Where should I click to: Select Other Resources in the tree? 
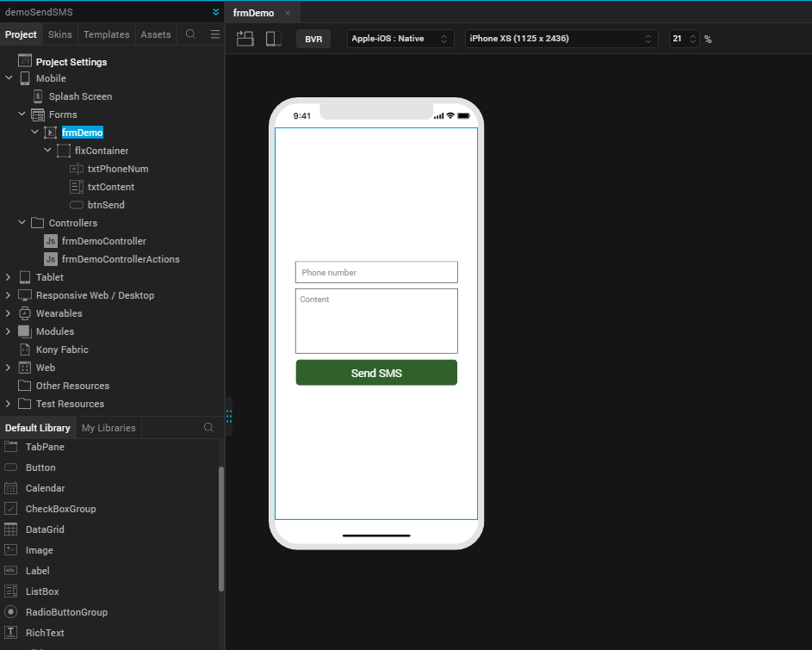72,386
